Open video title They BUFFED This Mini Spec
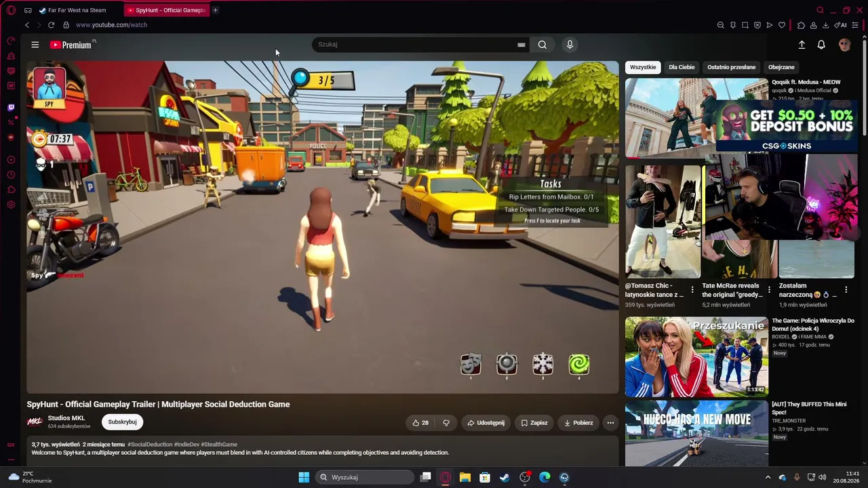868x488 pixels. 809,408
